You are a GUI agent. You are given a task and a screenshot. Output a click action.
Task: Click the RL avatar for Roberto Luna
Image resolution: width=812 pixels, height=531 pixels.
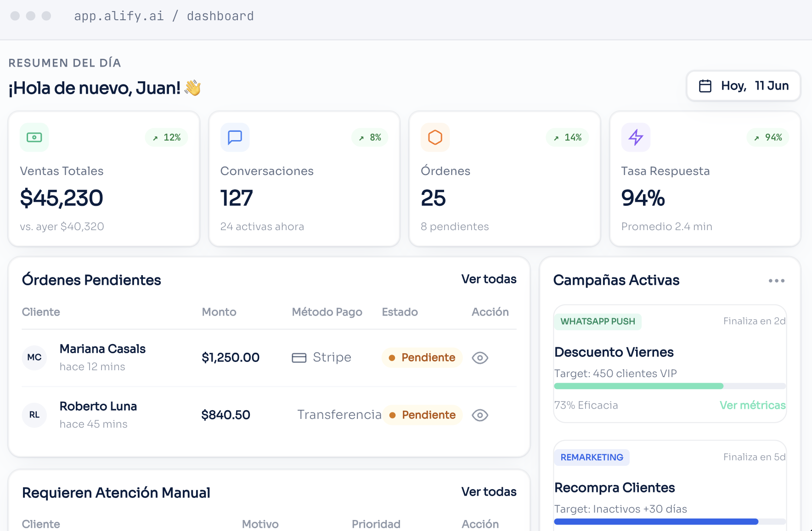[34, 415]
